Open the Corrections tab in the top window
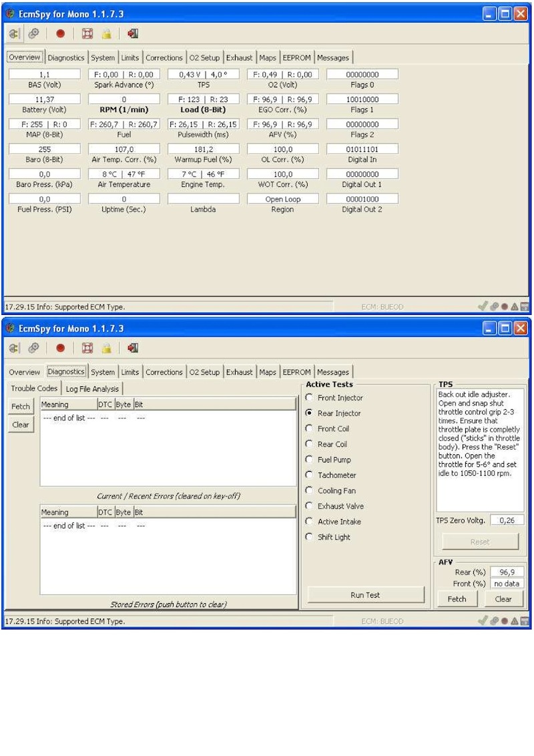Viewport: 534px width, 756px height. (164, 57)
